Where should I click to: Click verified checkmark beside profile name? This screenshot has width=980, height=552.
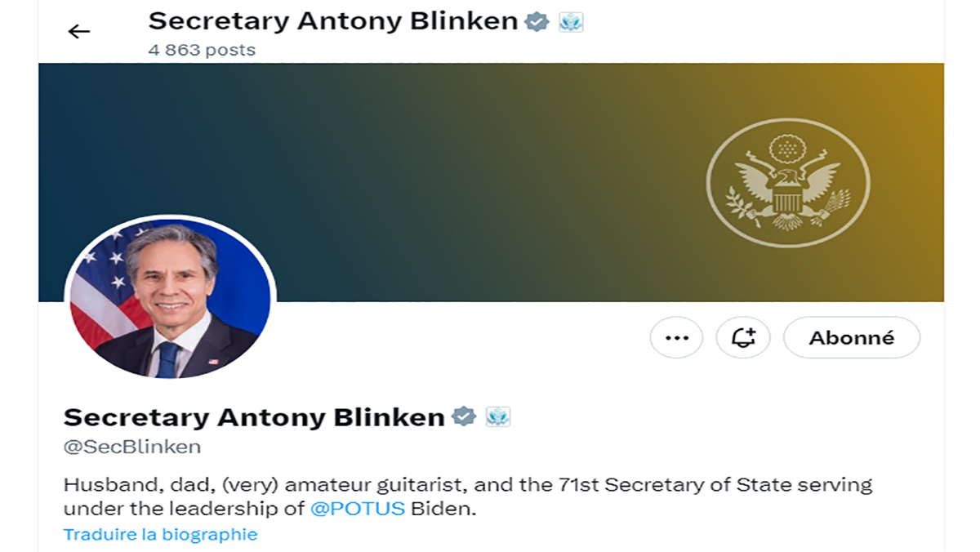coord(464,416)
